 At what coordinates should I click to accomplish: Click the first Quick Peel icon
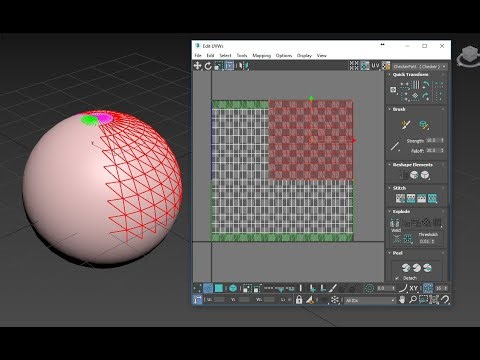pyautogui.click(x=406, y=268)
